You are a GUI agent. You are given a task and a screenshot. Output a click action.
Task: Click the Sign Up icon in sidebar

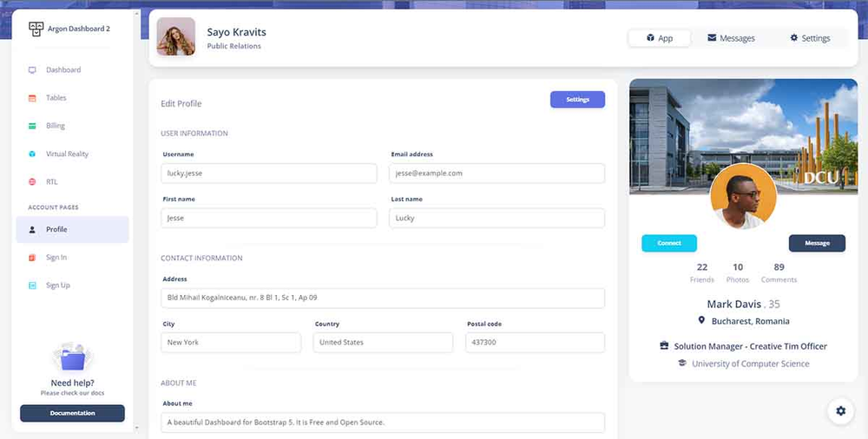[x=32, y=285]
